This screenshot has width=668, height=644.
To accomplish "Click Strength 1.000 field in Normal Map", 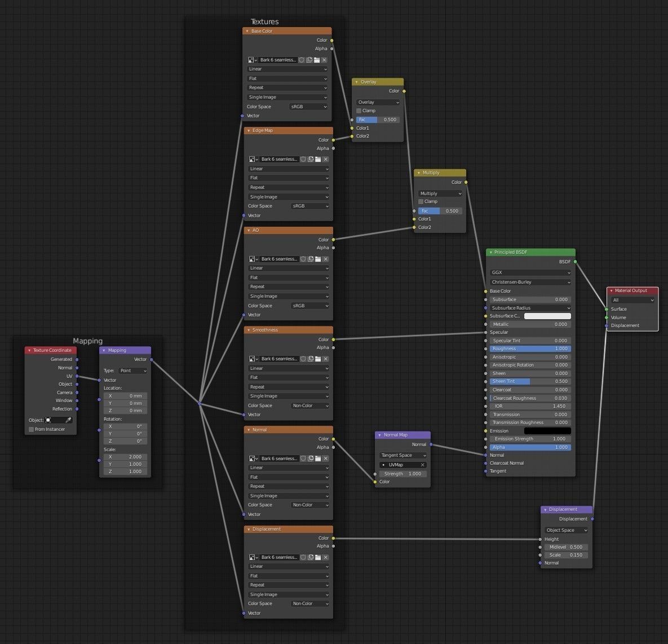I will click(403, 474).
